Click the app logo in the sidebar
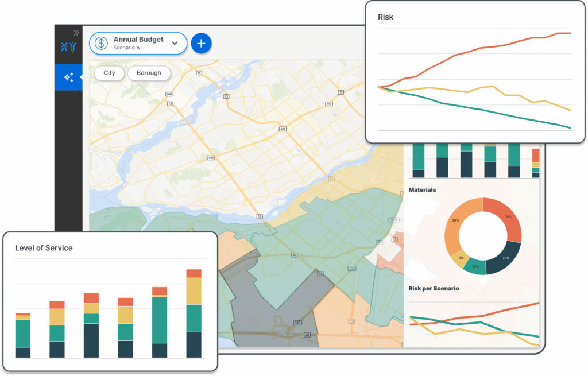This screenshot has width=588, height=376. click(68, 48)
